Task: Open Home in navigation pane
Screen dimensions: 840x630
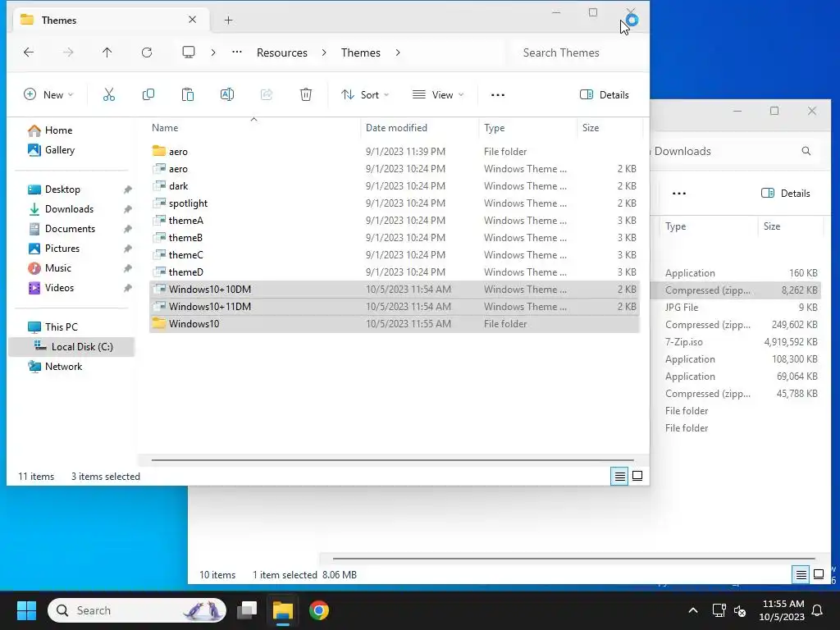Action: 58,130
